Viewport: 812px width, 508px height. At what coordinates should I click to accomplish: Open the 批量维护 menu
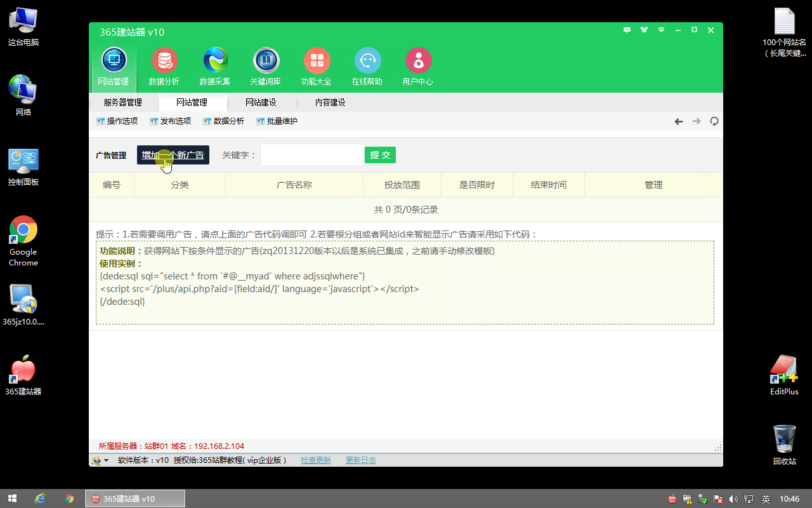pyautogui.click(x=277, y=121)
